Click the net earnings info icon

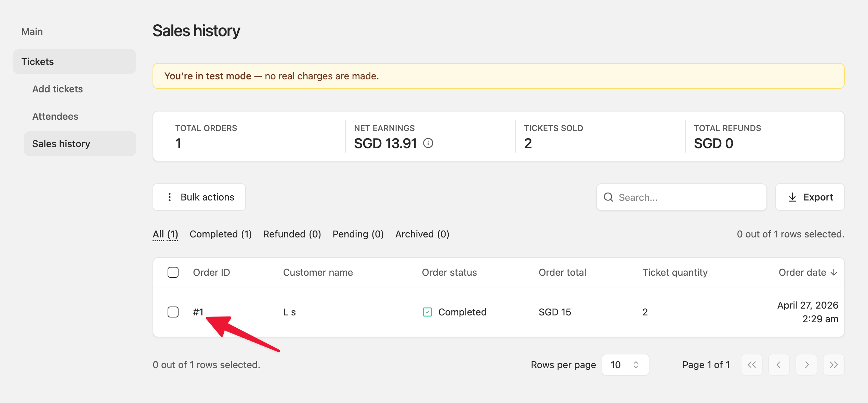coord(428,143)
